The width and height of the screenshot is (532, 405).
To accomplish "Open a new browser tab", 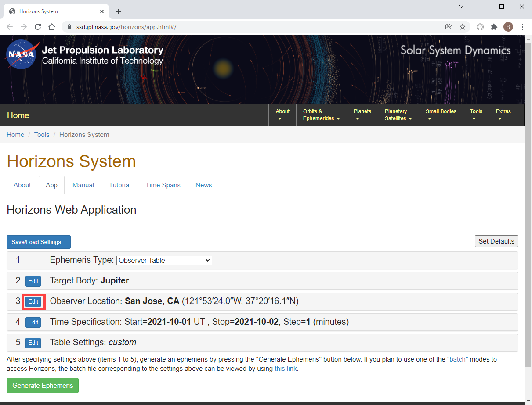I will click(118, 11).
